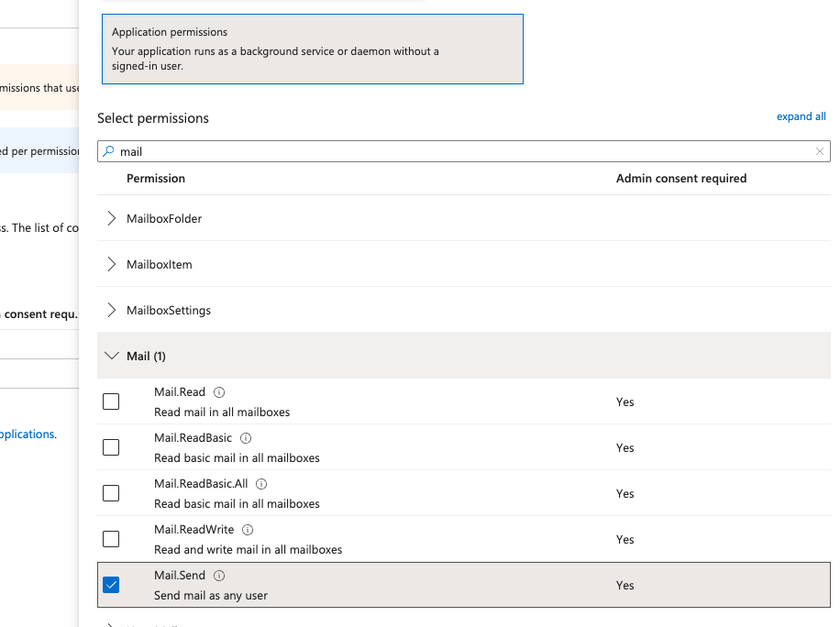Click the expand all link

point(801,115)
